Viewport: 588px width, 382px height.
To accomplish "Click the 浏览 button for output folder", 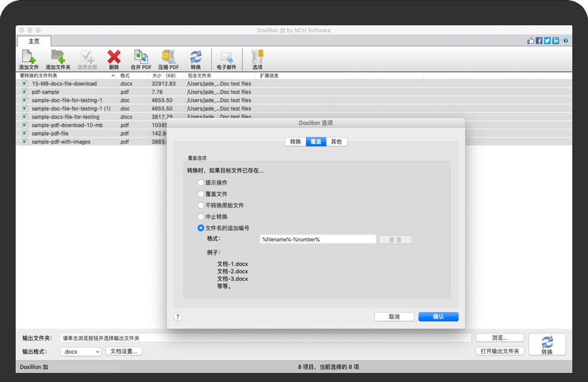I will 499,337.
